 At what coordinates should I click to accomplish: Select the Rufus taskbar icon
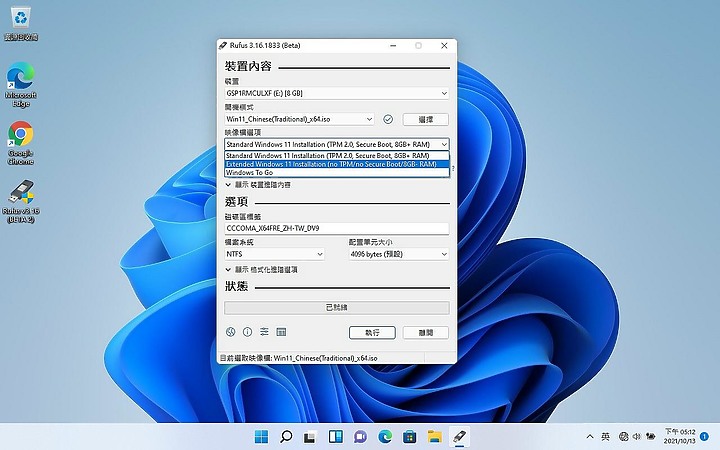point(459,436)
